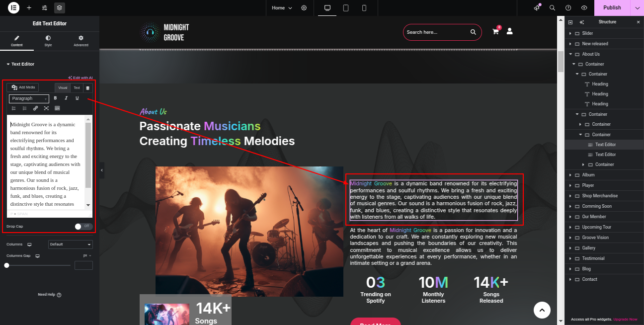Screen dimensions: 644x325
Task: Open the help question mark icon in top bar
Action: click(568, 8)
